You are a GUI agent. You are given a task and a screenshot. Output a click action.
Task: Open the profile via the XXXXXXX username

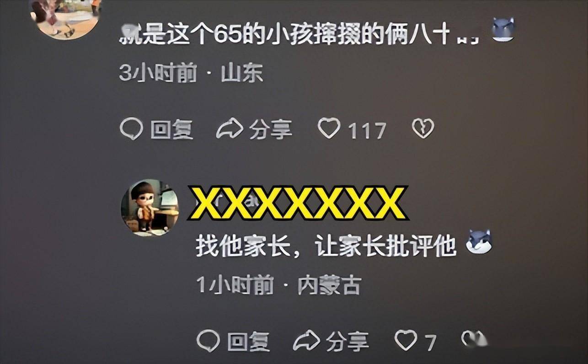click(x=298, y=203)
